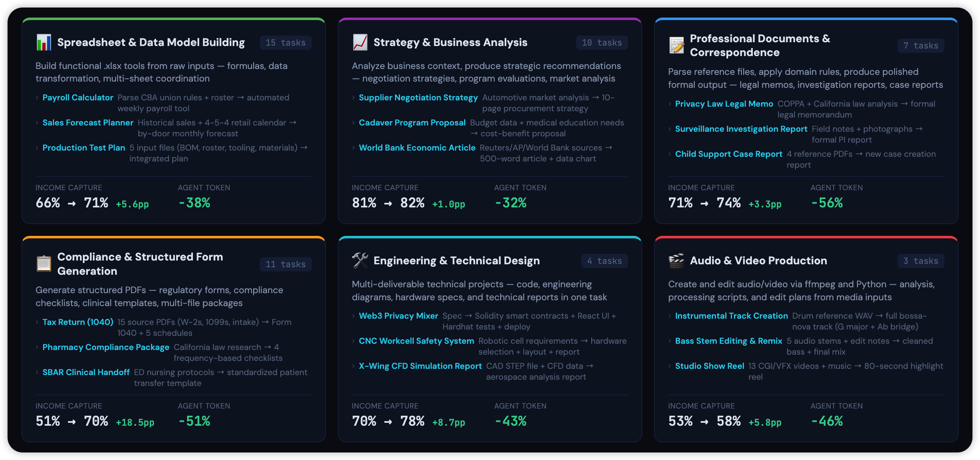Click the 10 tasks badge on Strategy card
This screenshot has width=980, height=460.
602,43
